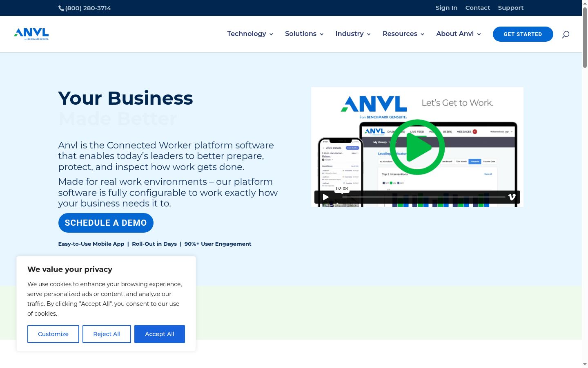Go to Sign In page

click(446, 8)
